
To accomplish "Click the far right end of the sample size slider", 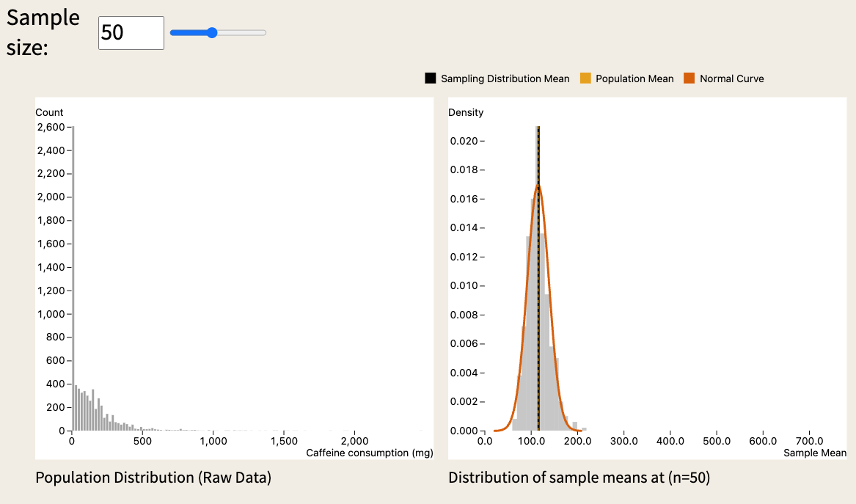I will (265, 32).
